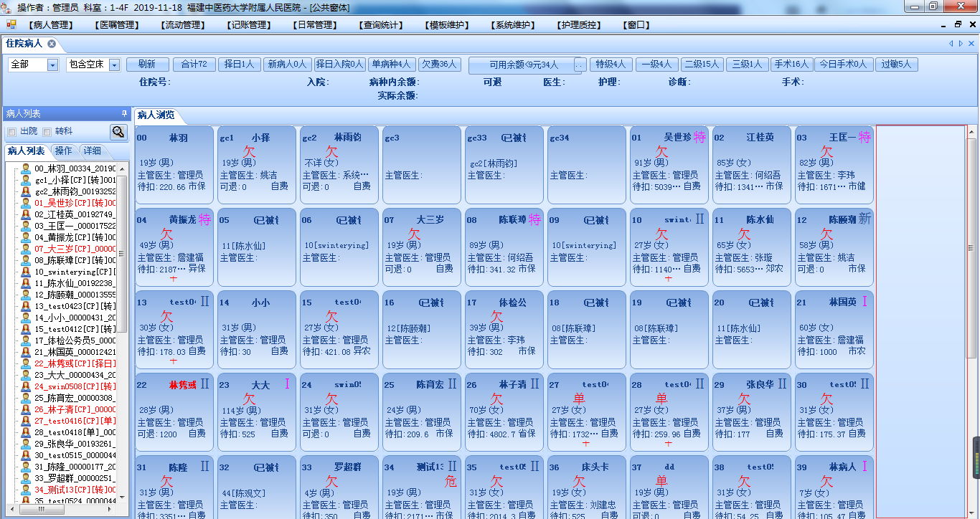Click tab scroll-right arrow at top right of document area
The height and width of the screenshot is (519, 980).
click(x=961, y=44)
